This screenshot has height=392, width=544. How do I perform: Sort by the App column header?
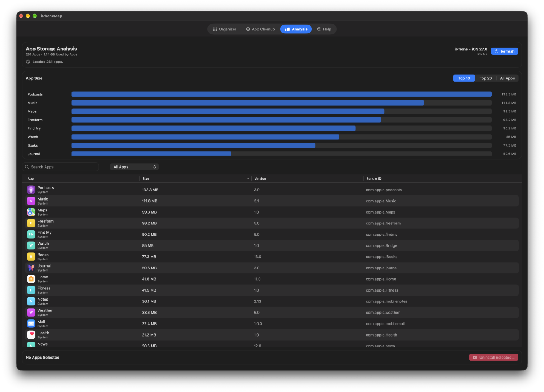pos(81,178)
